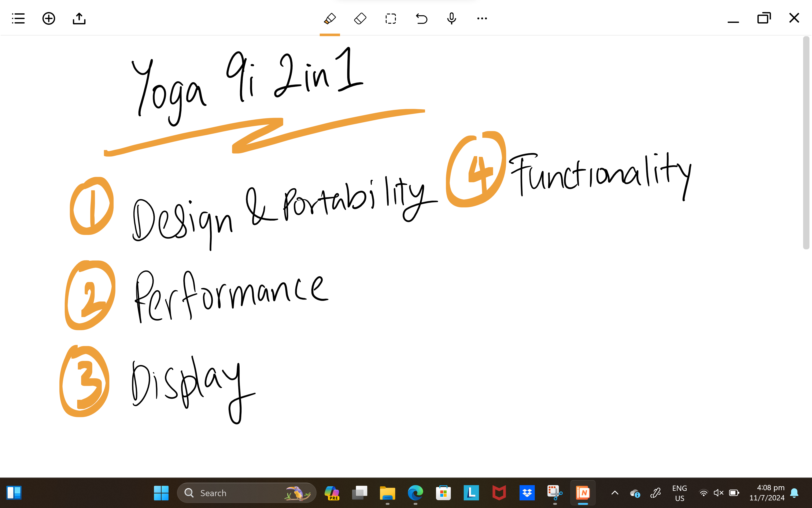
Task: Start voice recording with microphone icon
Action: pyautogui.click(x=452, y=18)
